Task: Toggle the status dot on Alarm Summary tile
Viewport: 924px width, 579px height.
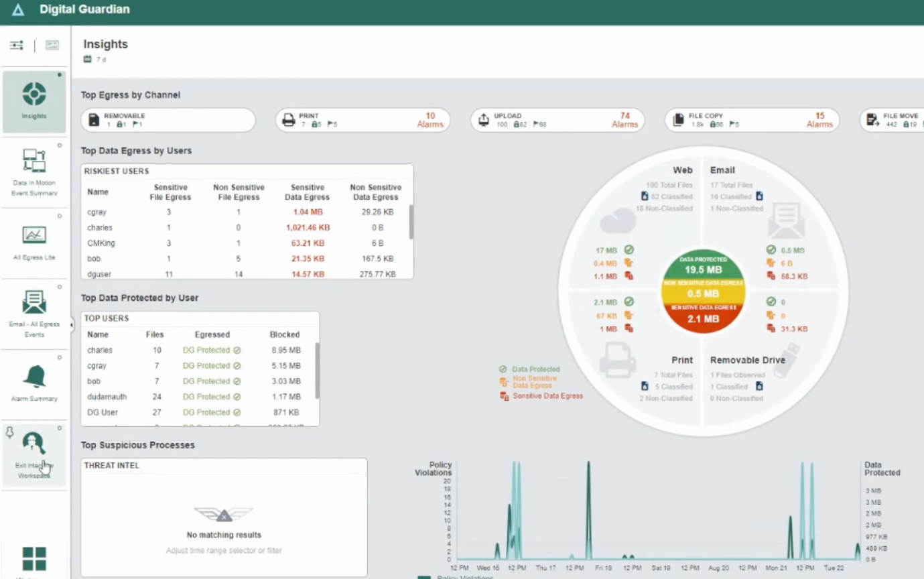Action: (60, 357)
